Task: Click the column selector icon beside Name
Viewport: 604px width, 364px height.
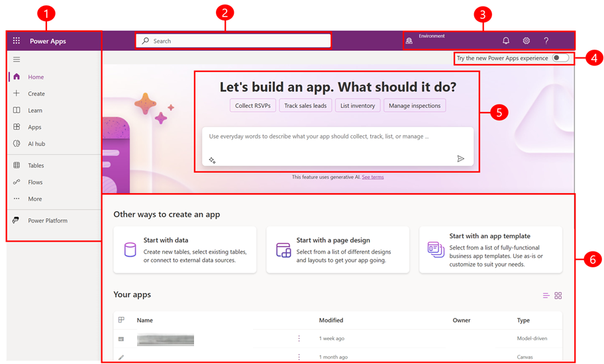Action: click(x=121, y=320)
